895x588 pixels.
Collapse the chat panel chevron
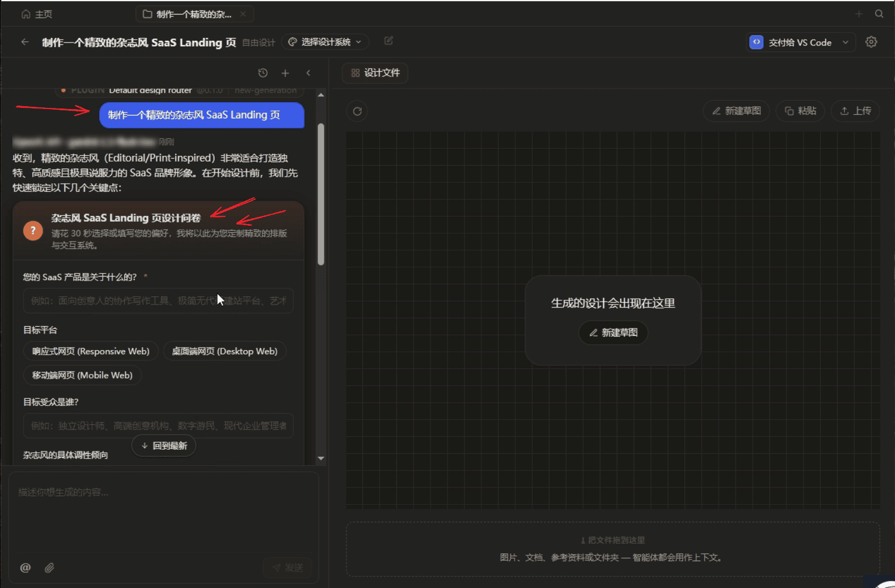point(308,73)
